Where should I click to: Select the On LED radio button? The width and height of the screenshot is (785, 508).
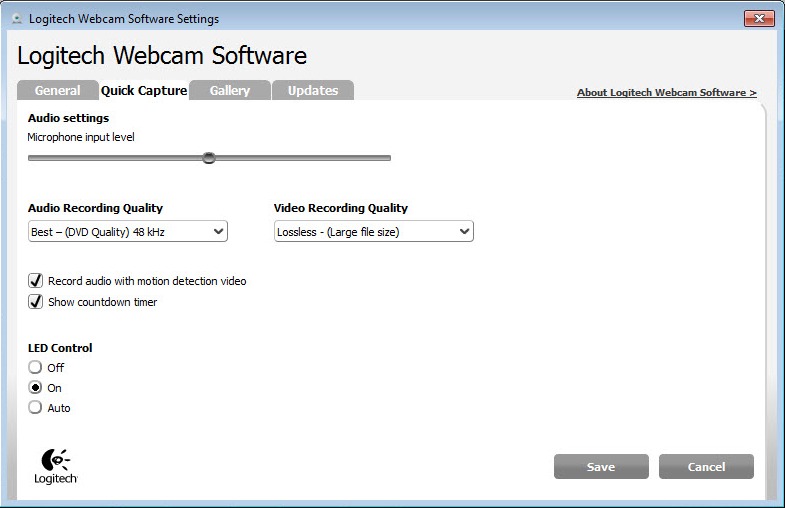tap(36, 388)
